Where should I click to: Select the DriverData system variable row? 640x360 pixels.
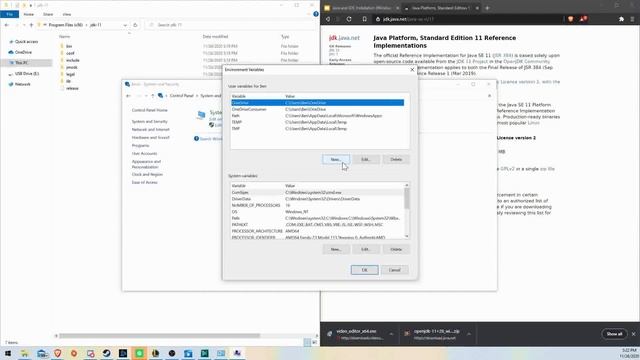pyautogui.click(x=317, y=199)
